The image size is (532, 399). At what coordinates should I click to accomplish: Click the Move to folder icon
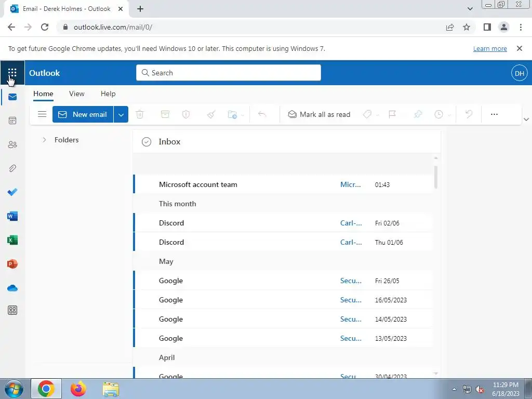click(x=232, y=114)
